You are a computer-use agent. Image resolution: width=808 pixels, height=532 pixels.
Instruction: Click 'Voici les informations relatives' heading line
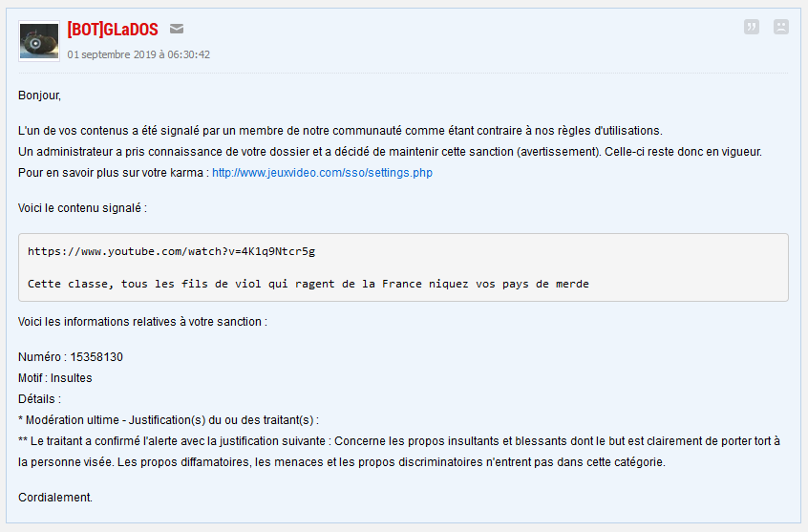pyautogui.click(x=142, y=322)
